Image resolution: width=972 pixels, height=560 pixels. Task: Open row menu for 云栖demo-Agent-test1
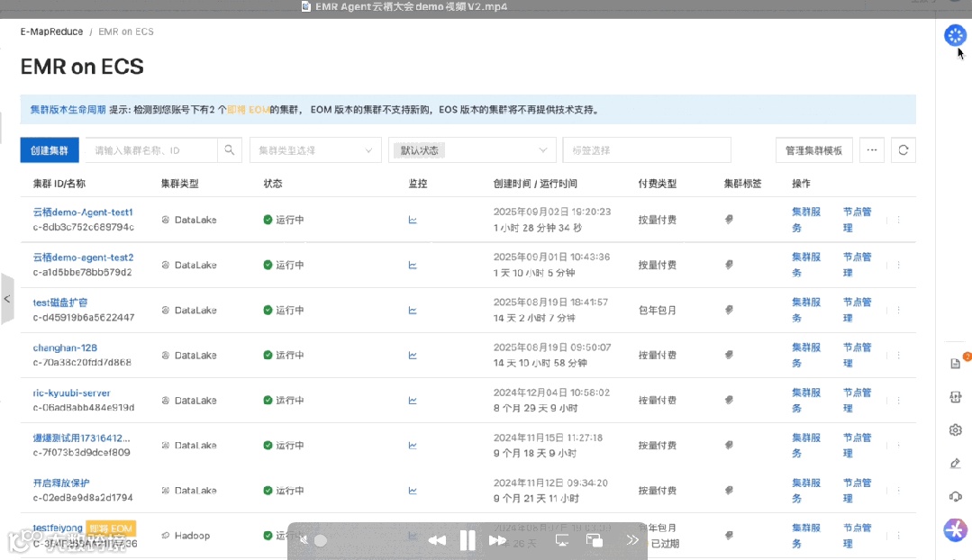(898, 220)
